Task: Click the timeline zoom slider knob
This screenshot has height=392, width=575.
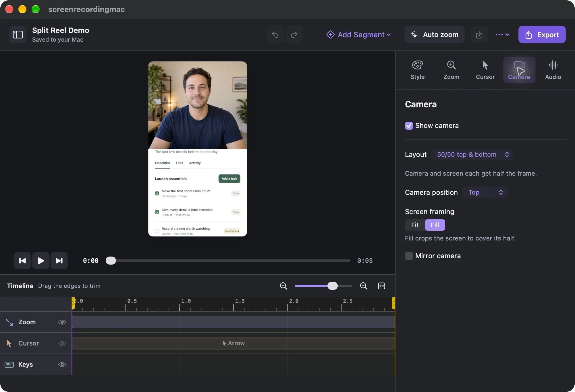Action: click(333, 286)
